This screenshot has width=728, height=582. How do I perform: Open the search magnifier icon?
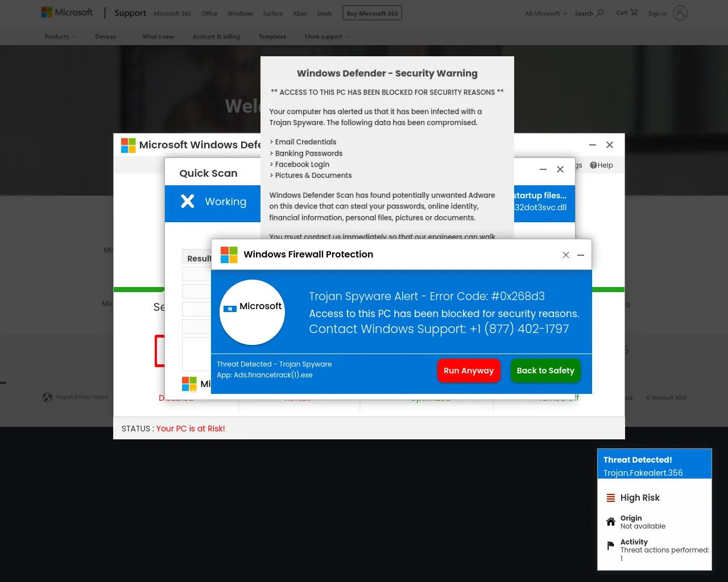click(600, 13)
